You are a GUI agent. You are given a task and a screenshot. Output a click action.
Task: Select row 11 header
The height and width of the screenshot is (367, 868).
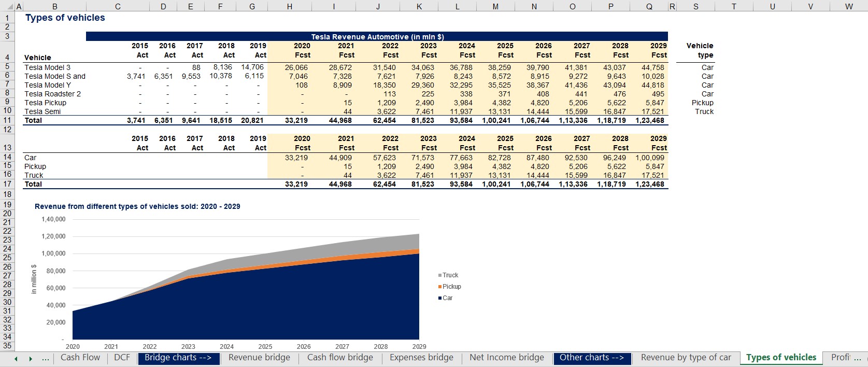(7, 120)
